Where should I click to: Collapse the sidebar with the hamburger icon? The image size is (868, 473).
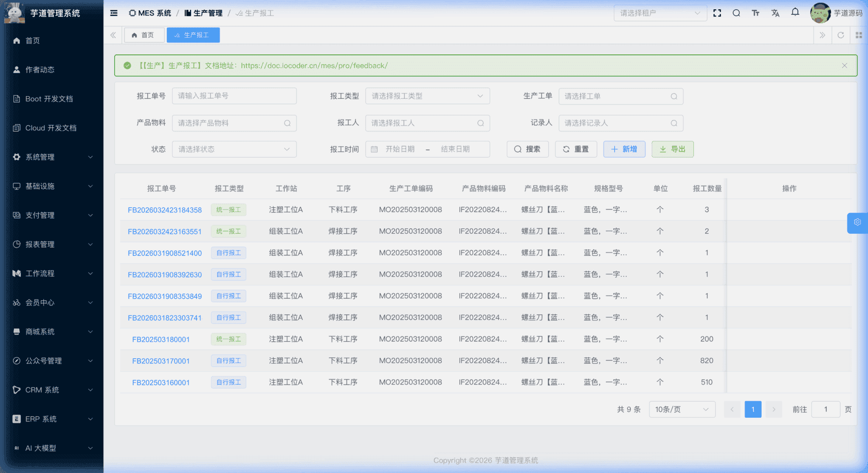(114, 13)
